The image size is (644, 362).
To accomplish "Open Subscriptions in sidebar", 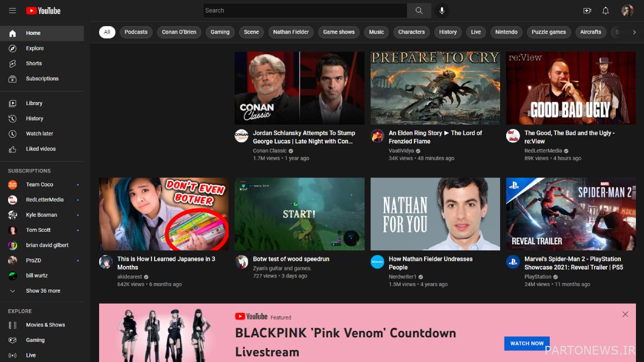I will (x=42, y=78).
